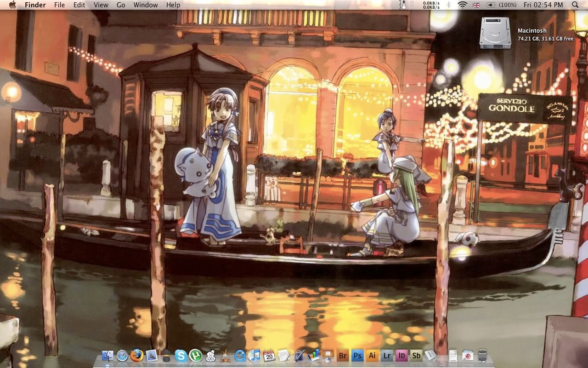Screen dimensions: 588x368
Task: Open the Finder application menu
Action: [35, 5]
